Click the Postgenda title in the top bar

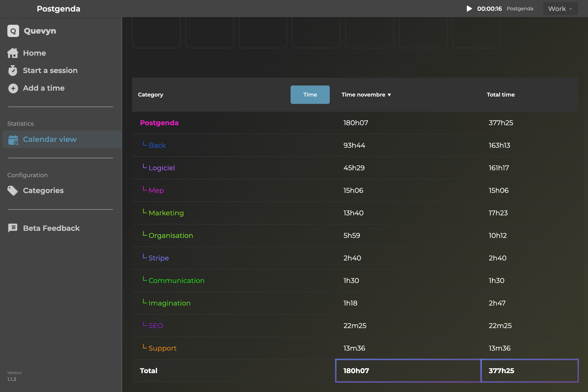(59, 9)
